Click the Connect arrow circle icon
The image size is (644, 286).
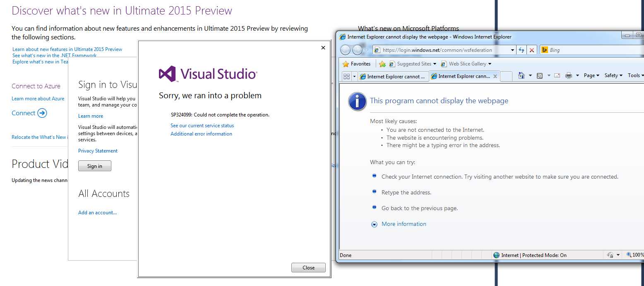click(x=42, y=113)
